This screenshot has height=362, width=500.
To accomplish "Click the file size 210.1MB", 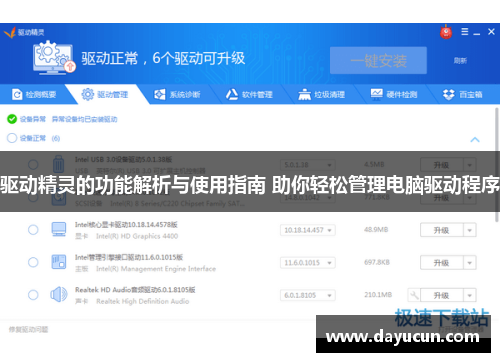I will tap(378, 295).
